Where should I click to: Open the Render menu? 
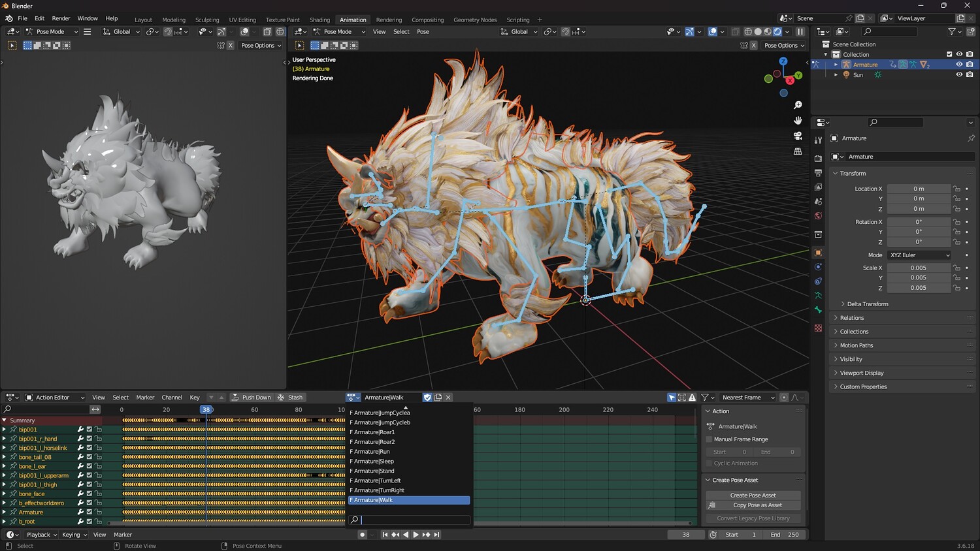coord(61,18)
